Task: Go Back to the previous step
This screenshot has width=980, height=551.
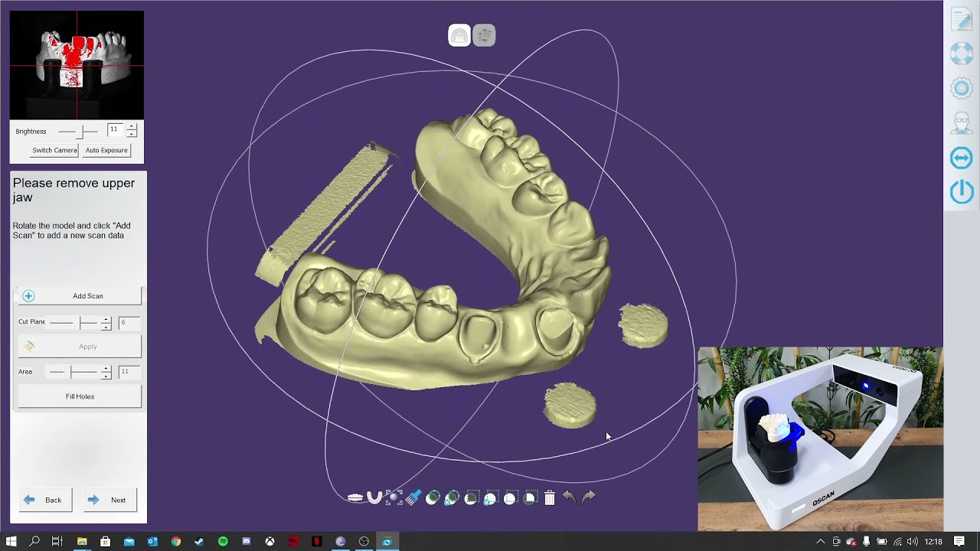Action: click(45, 500)
